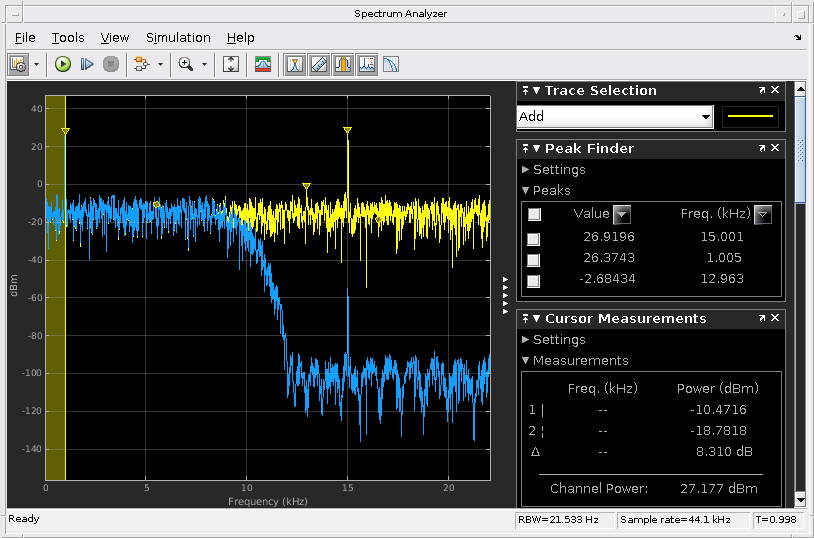
Task: Click the Run simulation play button
Action: (x=63, y=64)
